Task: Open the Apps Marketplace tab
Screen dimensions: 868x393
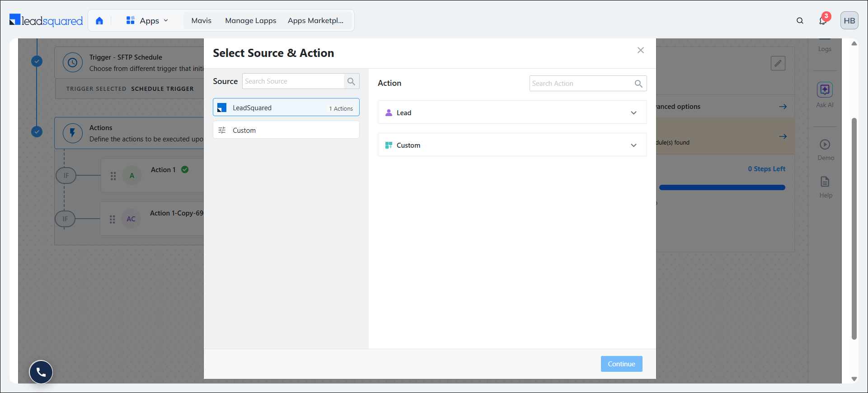Action: (315, 20)
